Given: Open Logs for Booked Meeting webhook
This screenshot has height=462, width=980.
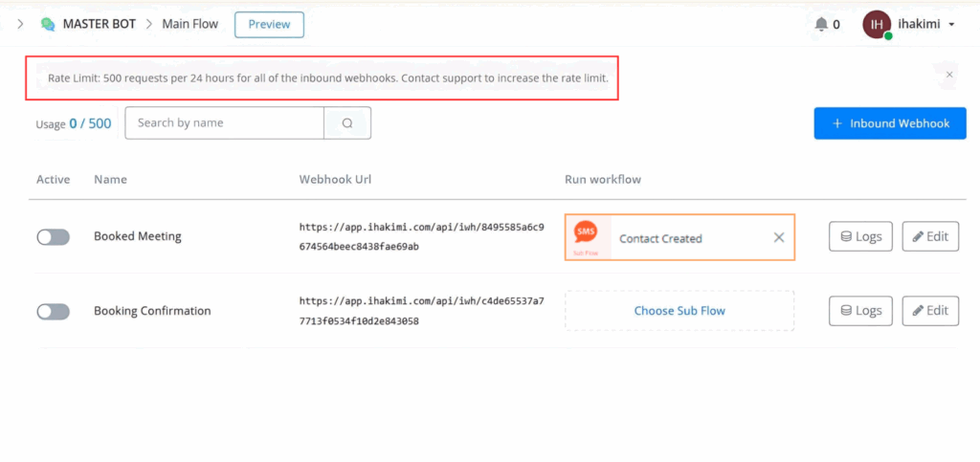Looking at the screenshot, I should (860, 236).
